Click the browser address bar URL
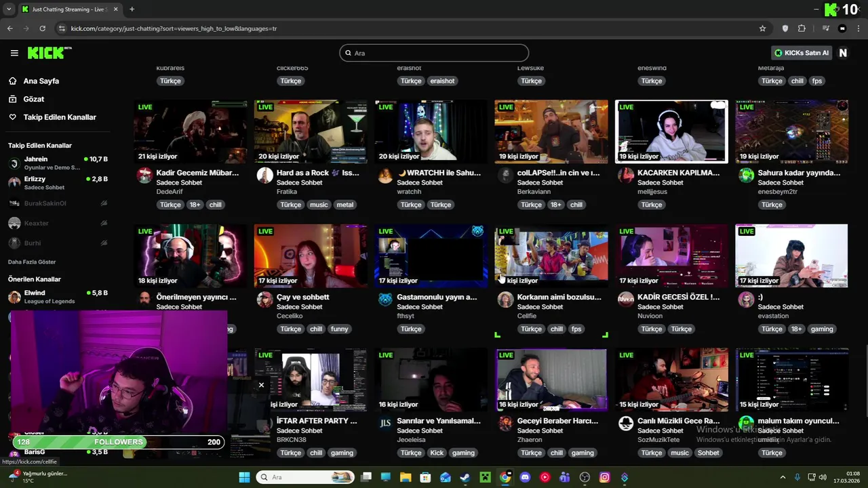 point(174,28)
